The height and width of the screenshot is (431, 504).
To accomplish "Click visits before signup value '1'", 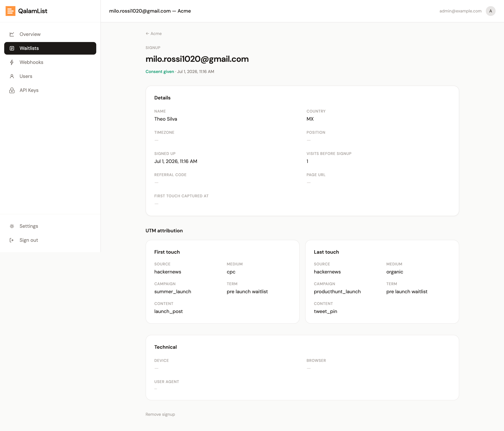I will (307, 161).
